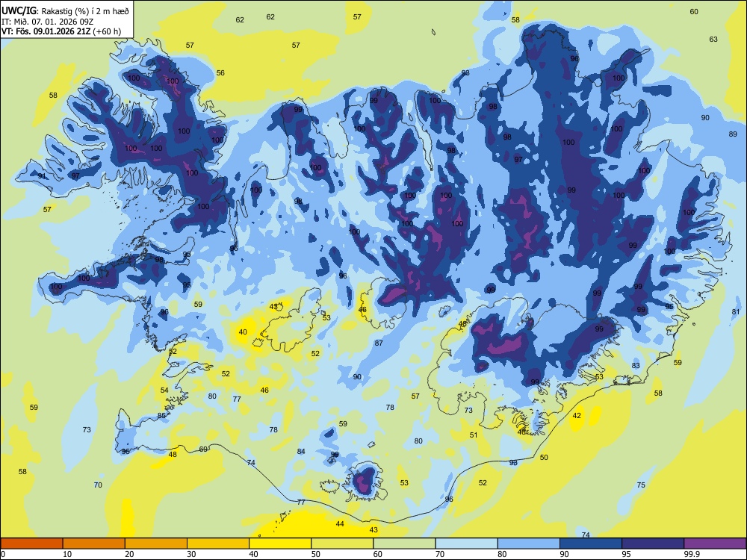747x560 pixels.
Task: Click the map value '91'
Action: click(x=42, y=175)
